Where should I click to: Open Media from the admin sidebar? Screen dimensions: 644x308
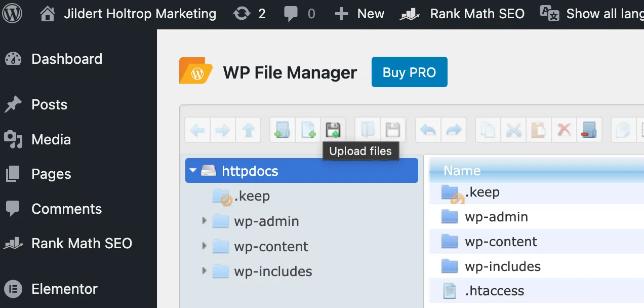pyautogui.click(x=51, y=140)
